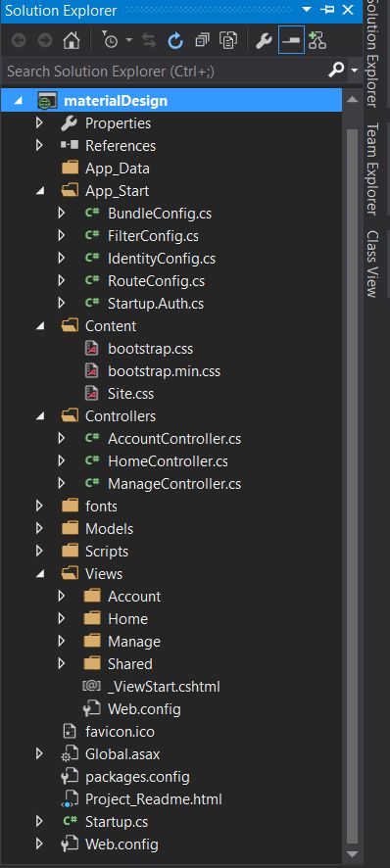Click Sync with Active Document icon
Image resolution: width=390 pixels, height=868 pixels.
pos(149,40)
